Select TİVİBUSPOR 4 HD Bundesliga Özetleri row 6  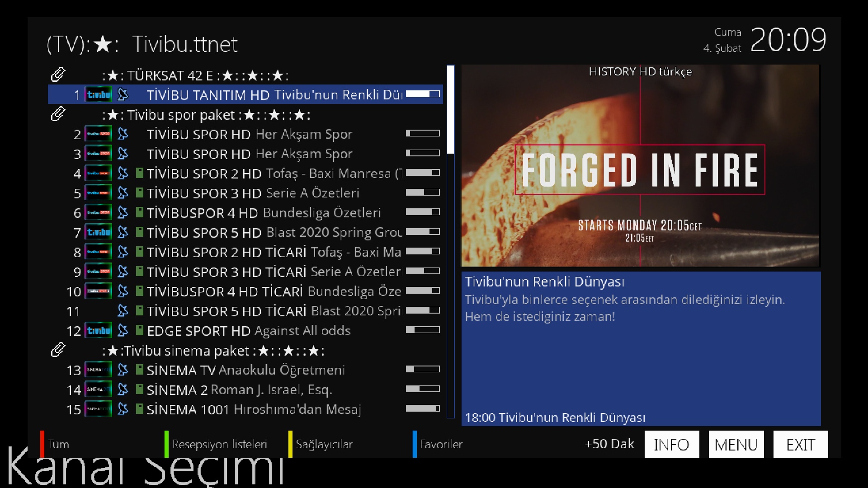coord(245,212)
